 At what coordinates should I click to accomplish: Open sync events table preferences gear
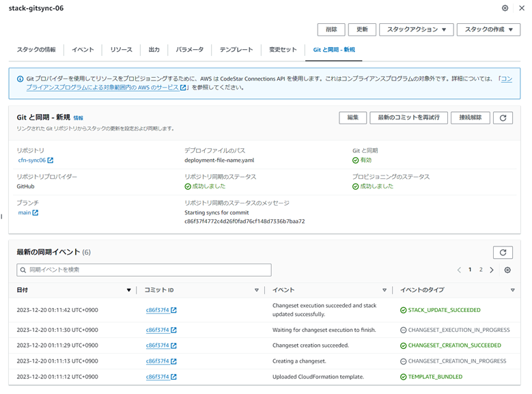[x=507, y=270]
